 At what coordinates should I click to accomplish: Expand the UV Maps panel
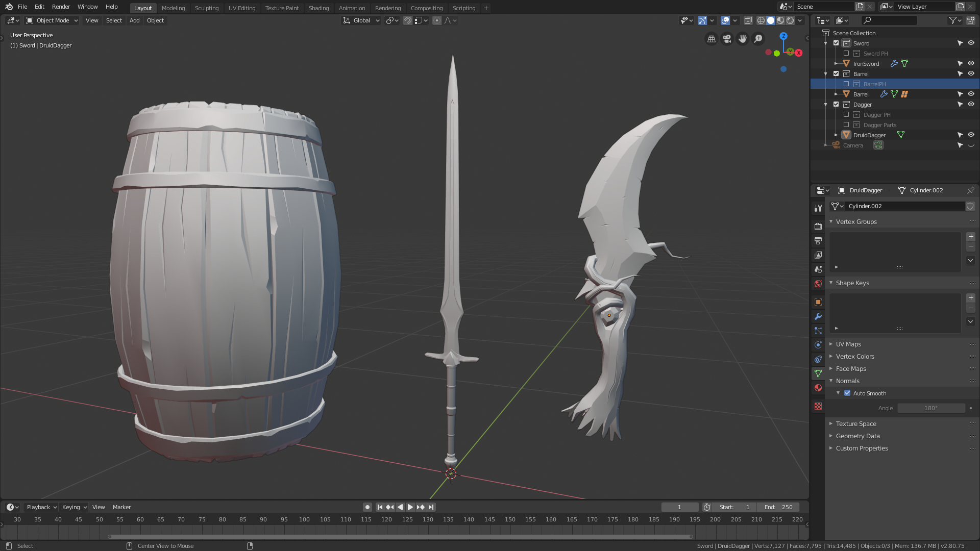[848, 344]
